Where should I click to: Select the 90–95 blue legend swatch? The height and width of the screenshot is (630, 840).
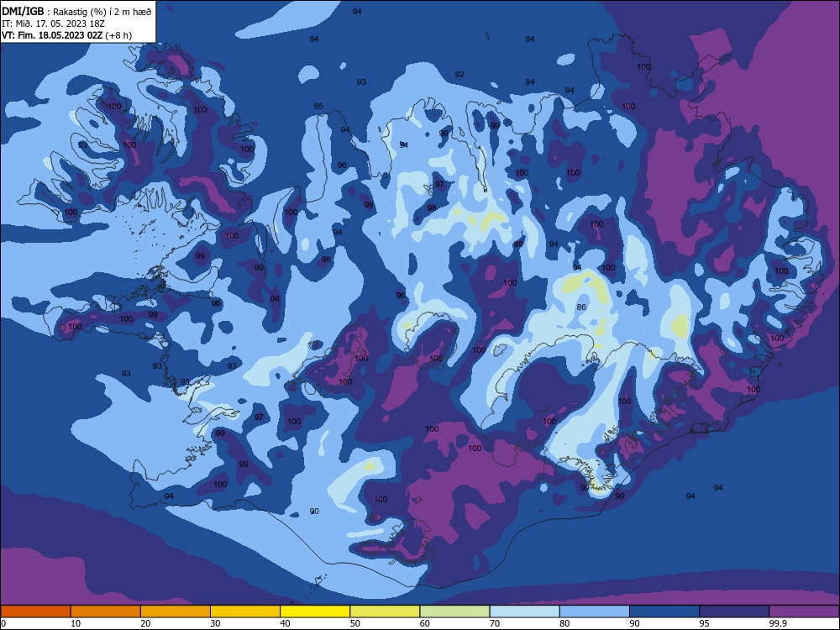pos(664,612)
